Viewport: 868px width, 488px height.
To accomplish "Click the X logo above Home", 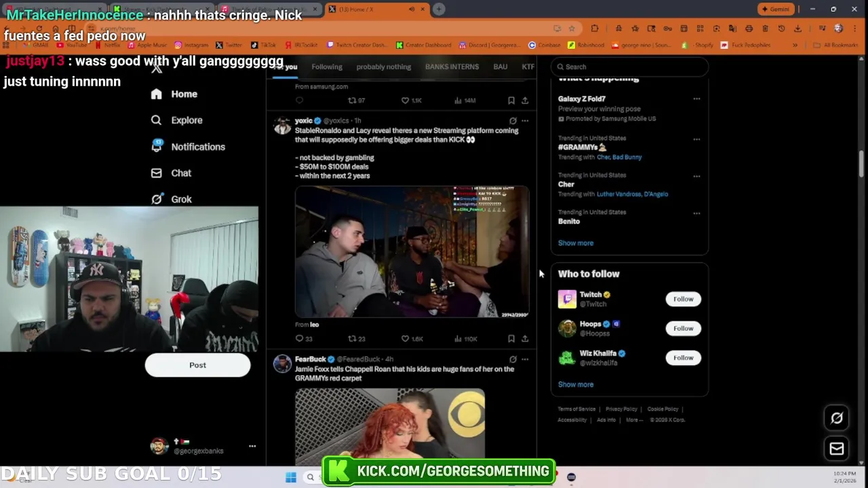I will coord(157,68).
